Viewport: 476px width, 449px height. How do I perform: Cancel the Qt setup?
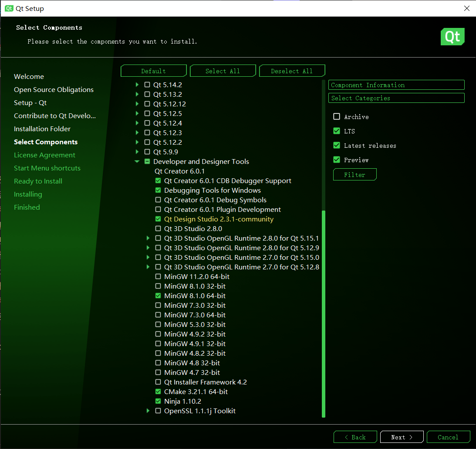[x=448, y=437]
